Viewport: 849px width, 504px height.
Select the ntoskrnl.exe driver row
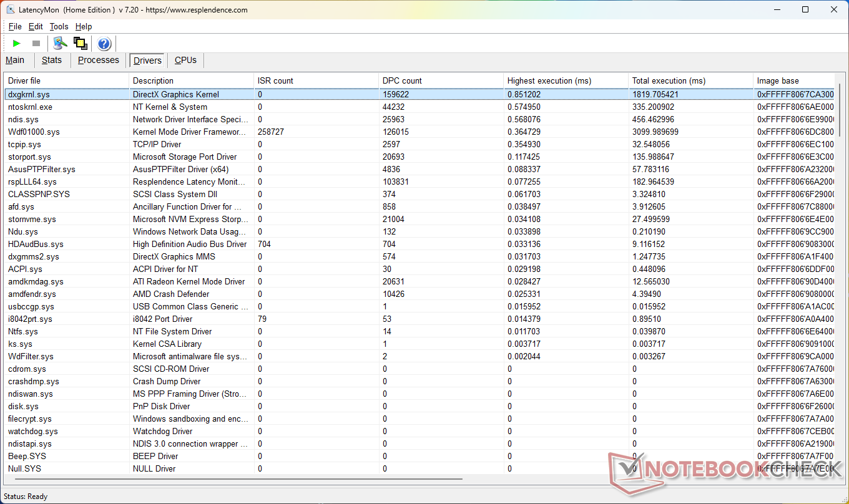click(419, 107)
